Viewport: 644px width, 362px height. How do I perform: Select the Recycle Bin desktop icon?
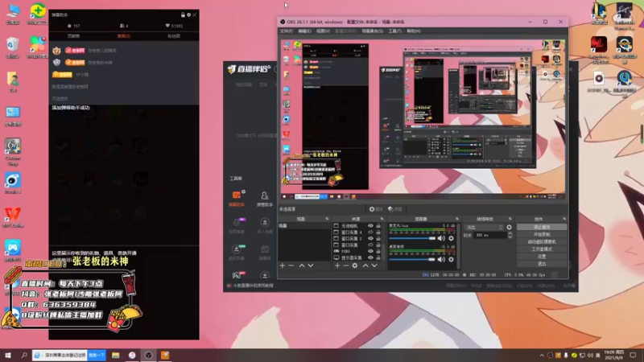click(x=13, y=47)
